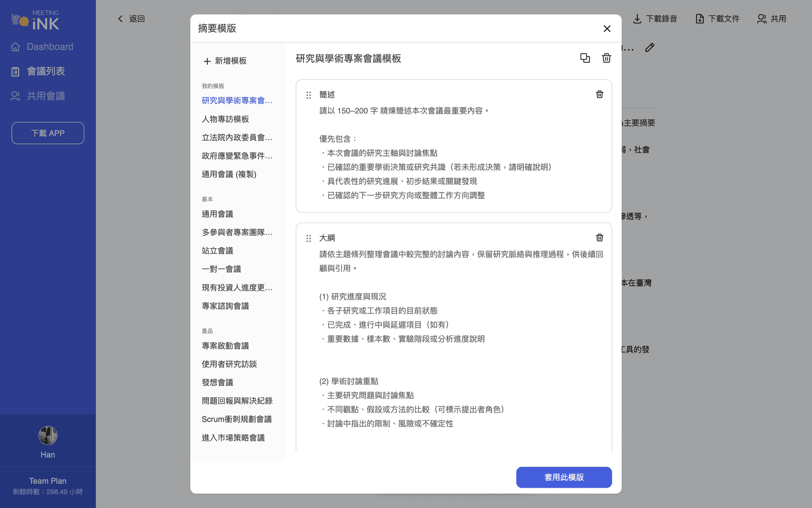Delete the 簡述 section via its trash icon
This screenshot has height=508, width=812.
(599, 94)
